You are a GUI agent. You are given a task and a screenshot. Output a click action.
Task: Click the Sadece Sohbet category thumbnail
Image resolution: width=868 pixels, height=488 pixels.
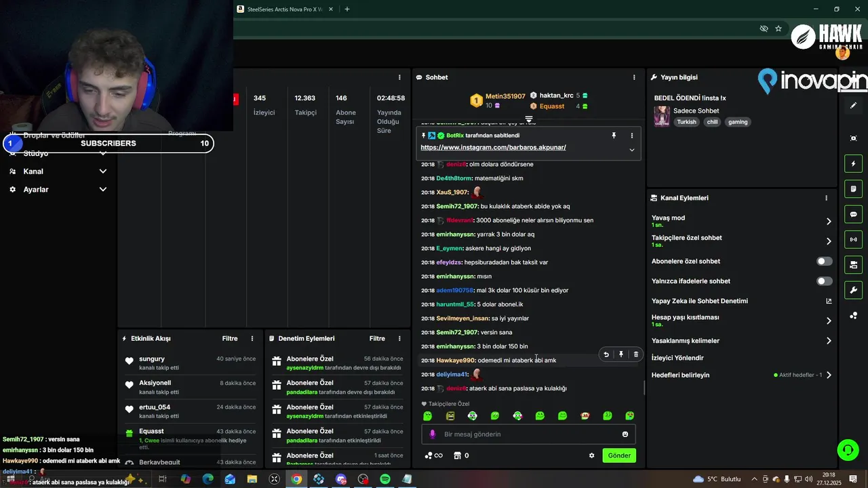(x=662, y=116)
